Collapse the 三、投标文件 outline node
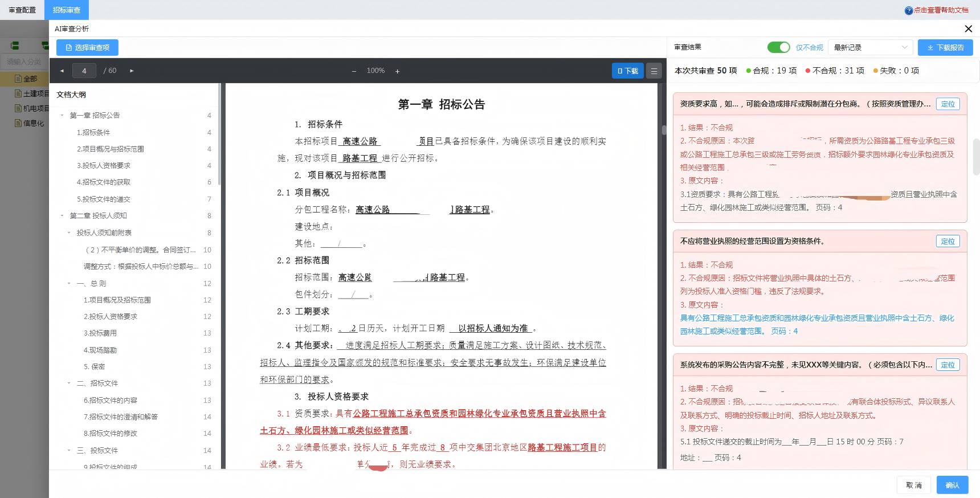 click(x=69, y=451)
